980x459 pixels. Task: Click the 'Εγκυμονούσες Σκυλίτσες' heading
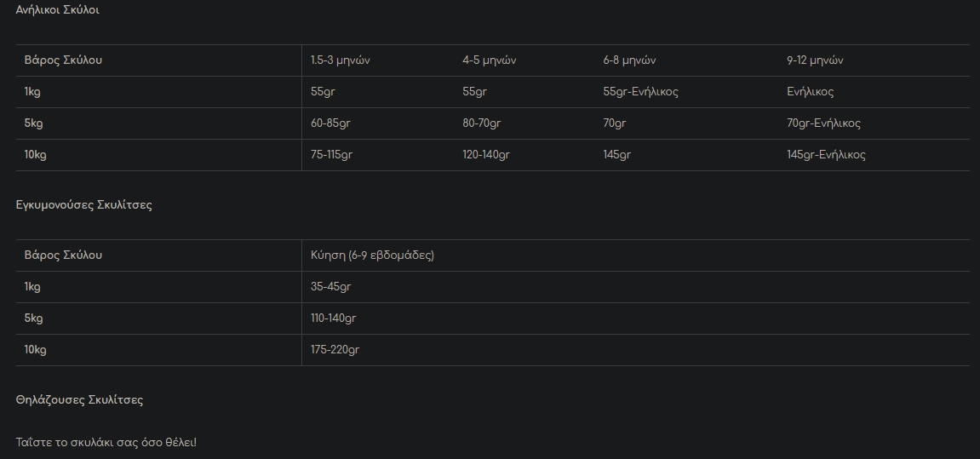[x=83, y=205]
